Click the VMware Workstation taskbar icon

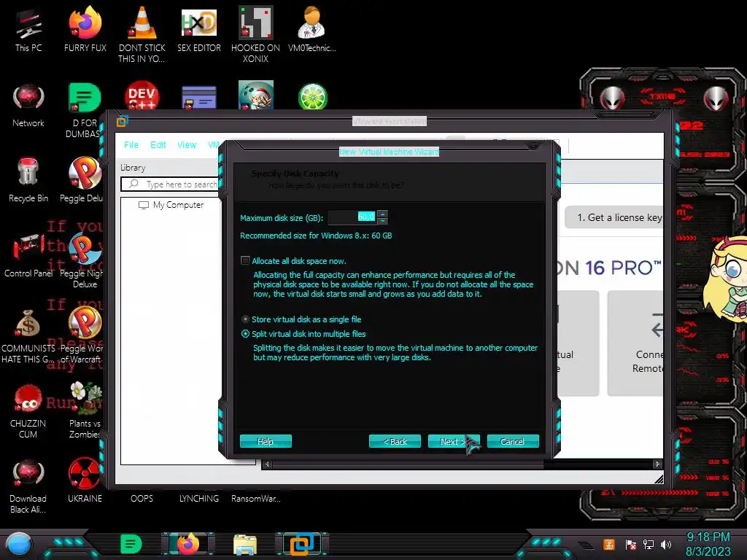302,544
